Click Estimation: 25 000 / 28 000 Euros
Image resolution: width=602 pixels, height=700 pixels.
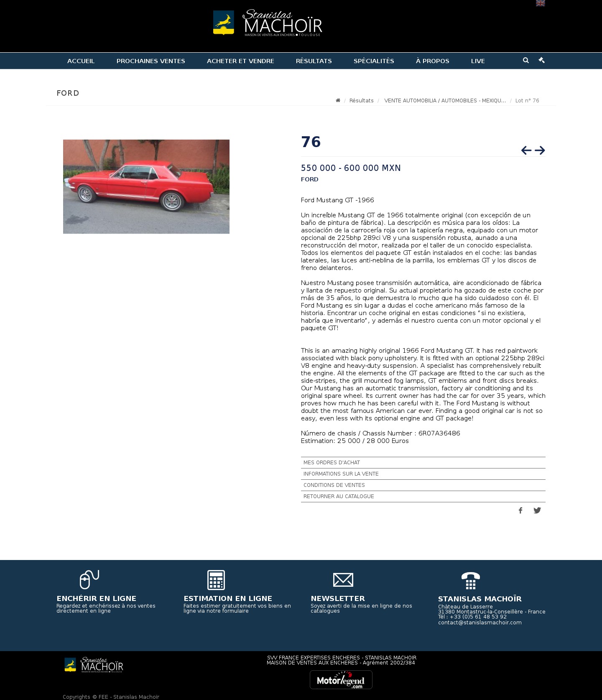[x=355, y=441]
